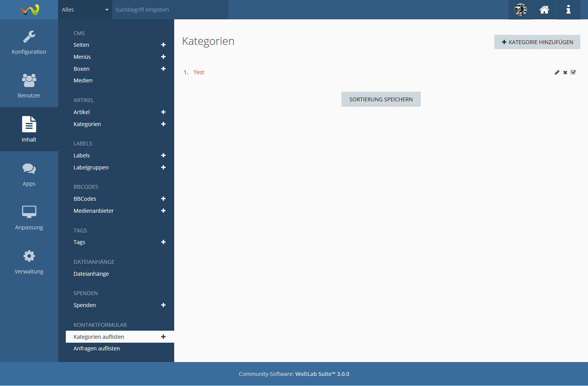Open the Benutzer section
Screen dimensions: 588x386
[29, 85]
